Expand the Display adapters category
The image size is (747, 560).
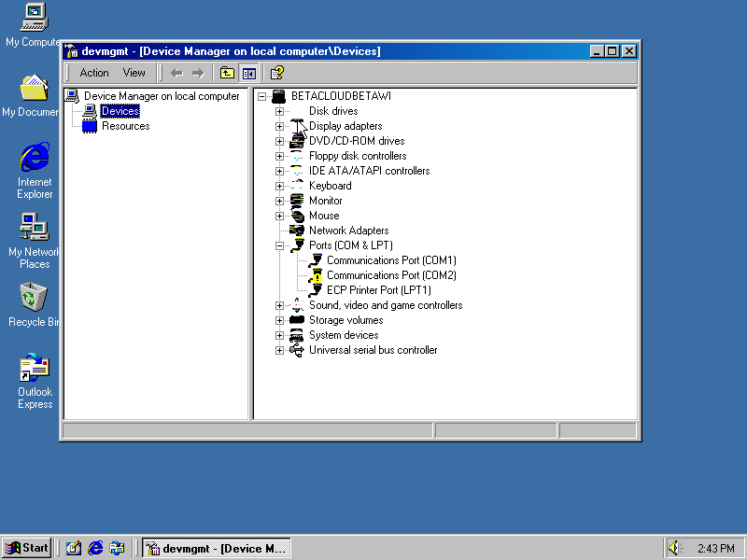[x=279, y=127]
